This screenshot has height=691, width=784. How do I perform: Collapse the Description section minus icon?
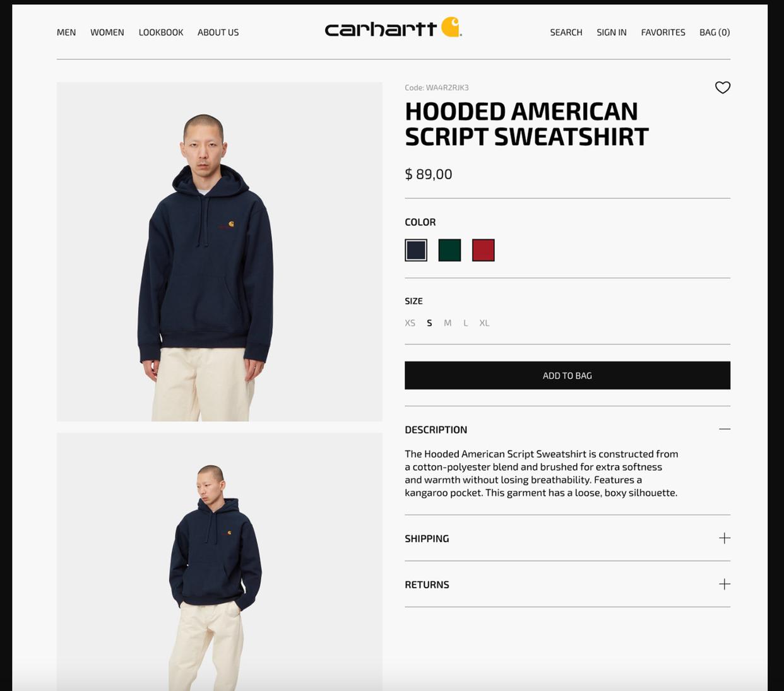[724, 429]
